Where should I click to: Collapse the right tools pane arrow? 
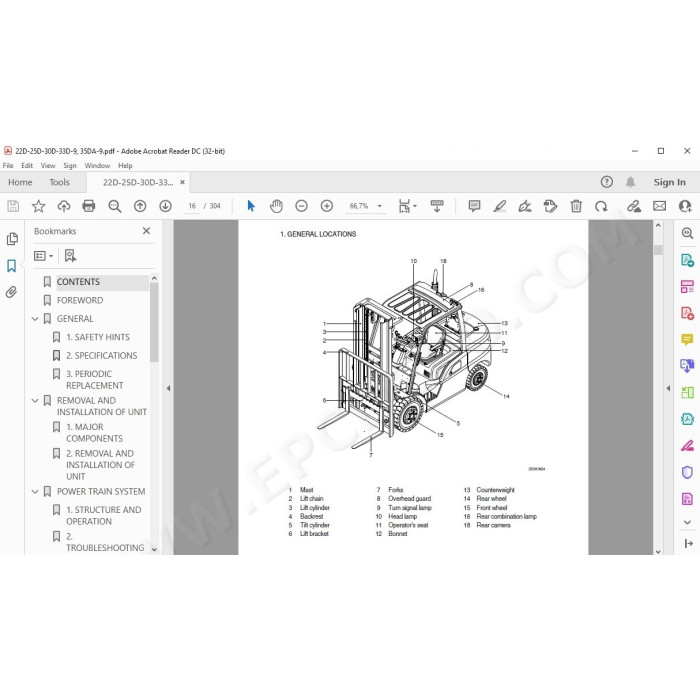[x=668, y=388]
